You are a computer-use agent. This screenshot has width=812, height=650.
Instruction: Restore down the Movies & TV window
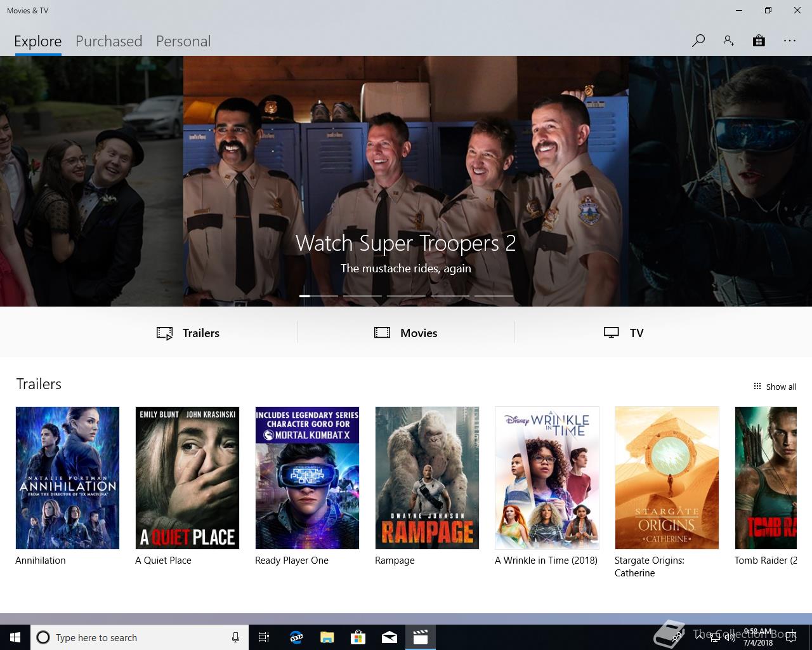[x=768, y=10]
